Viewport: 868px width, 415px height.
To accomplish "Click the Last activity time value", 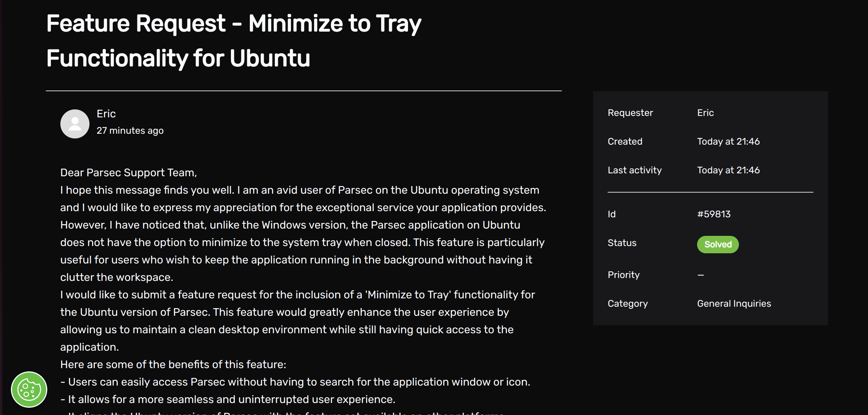I will [x=728, y=170].
